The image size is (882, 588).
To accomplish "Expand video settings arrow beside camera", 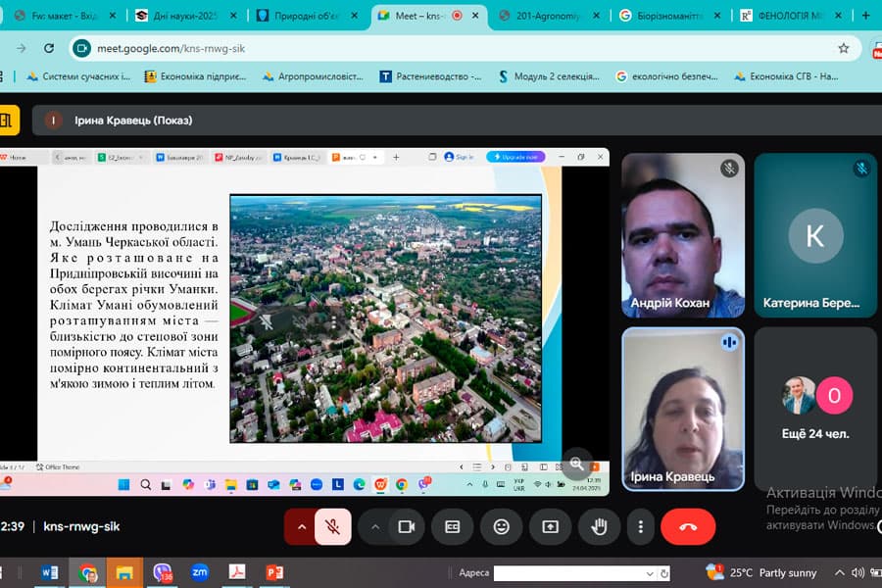I will 374,526.
